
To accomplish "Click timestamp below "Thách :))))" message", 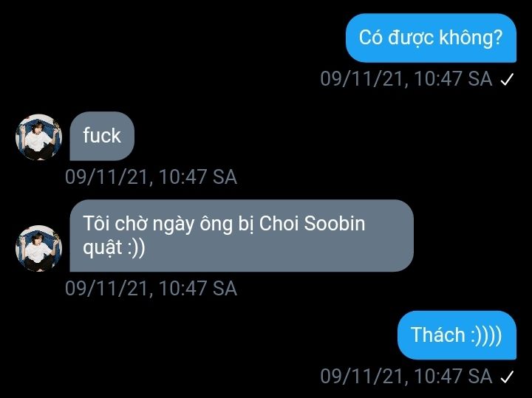I will click(406, 377).
